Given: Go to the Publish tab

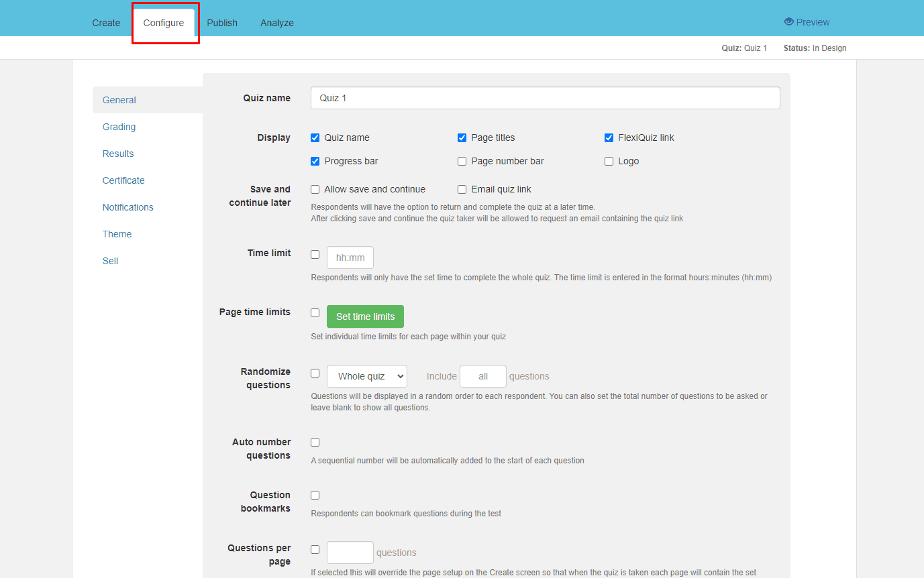Looking at the screenshot, I should tap(222, 23).
